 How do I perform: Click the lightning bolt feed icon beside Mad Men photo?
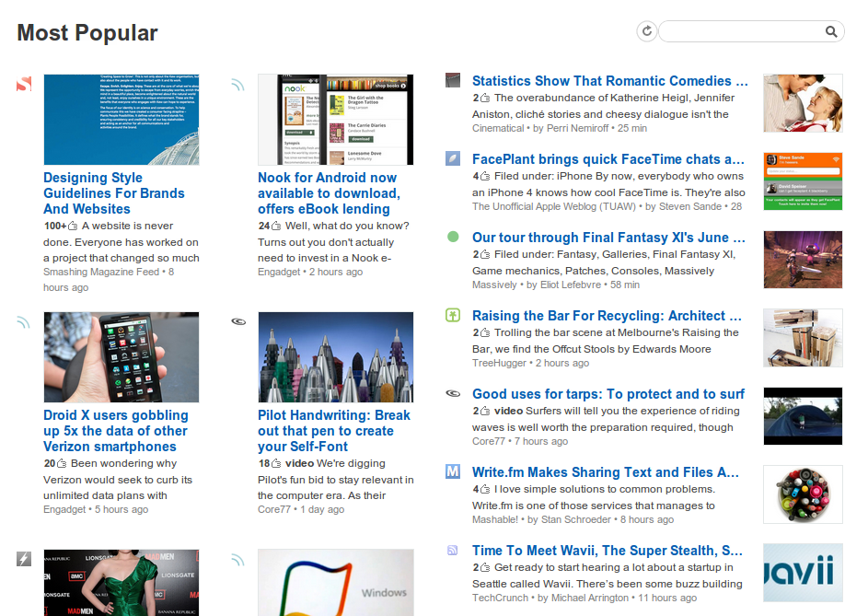tap(24, 558)
